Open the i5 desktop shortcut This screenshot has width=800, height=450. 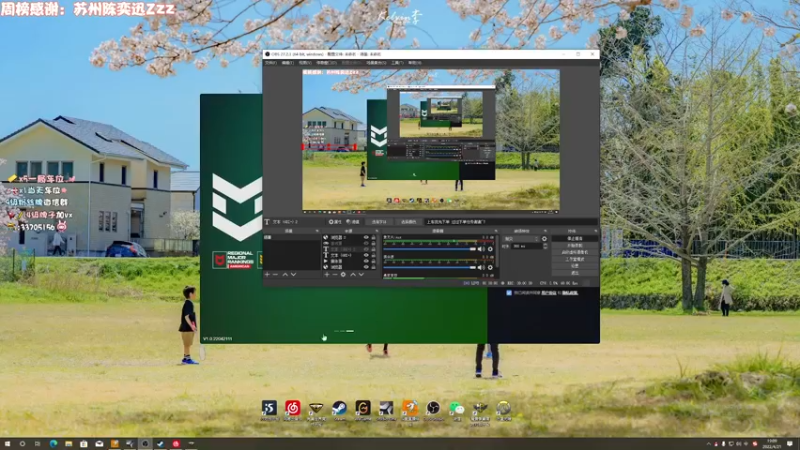tap(269, 408)
